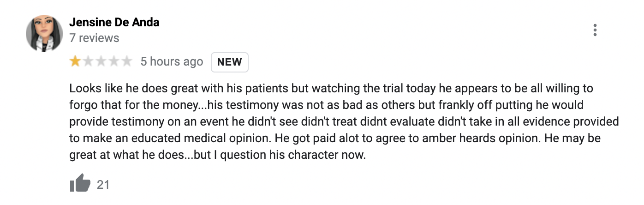The height and width of the screenshot is (205, 644).
Task: Click the like count "21"
Action: (103, 185)
